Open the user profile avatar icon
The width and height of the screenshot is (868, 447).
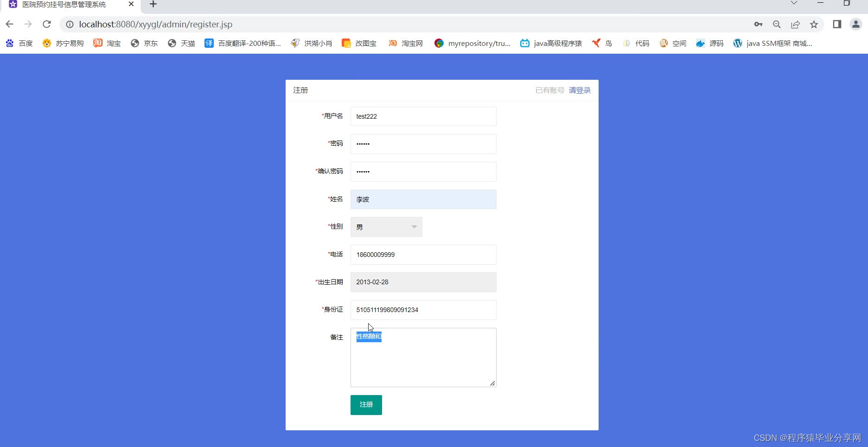point(855,24)
